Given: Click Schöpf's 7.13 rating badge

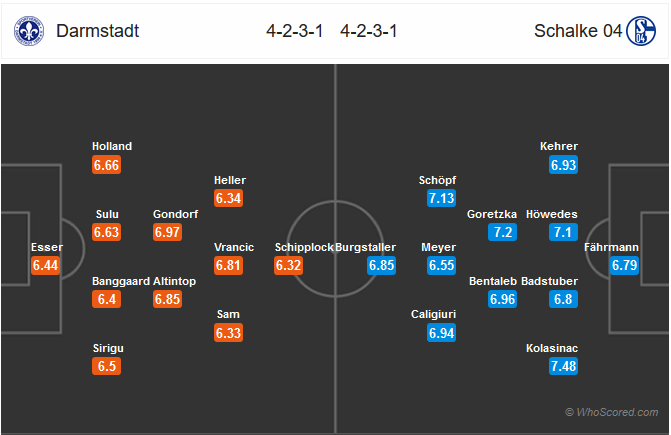Looking at the screenshot, I should tap(441, 198).
